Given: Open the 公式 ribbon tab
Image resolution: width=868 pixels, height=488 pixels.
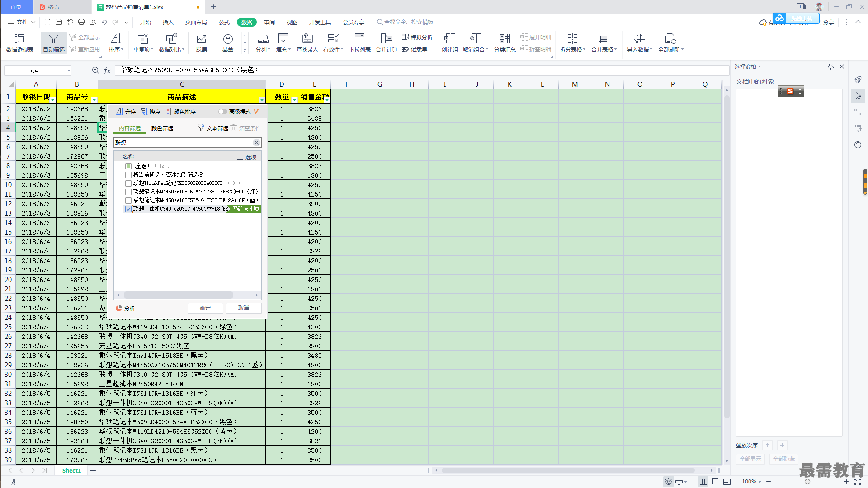Looking at the screenshot, I should [224, 22].
